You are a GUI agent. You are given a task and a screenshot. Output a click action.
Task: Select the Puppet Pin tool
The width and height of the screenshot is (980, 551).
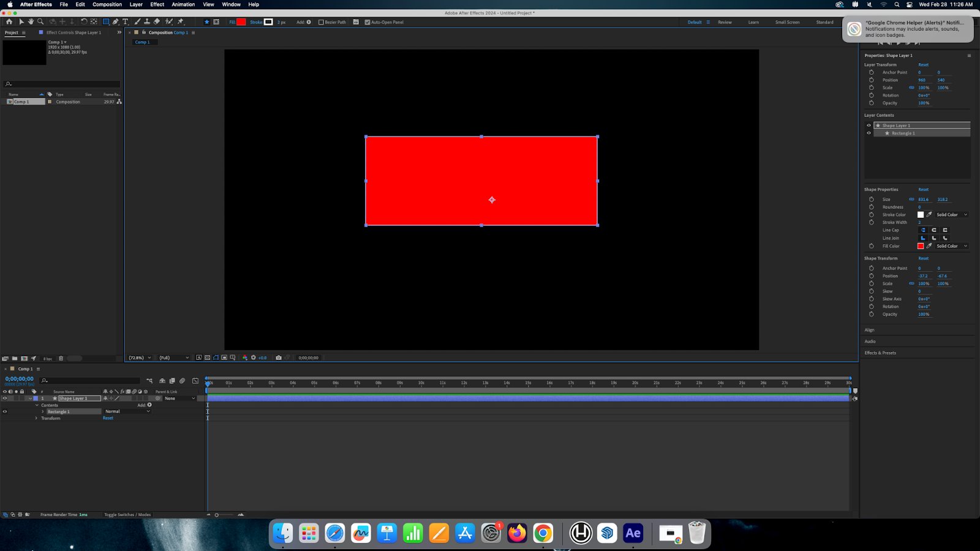pyautogui.click(x=181, y=21)
